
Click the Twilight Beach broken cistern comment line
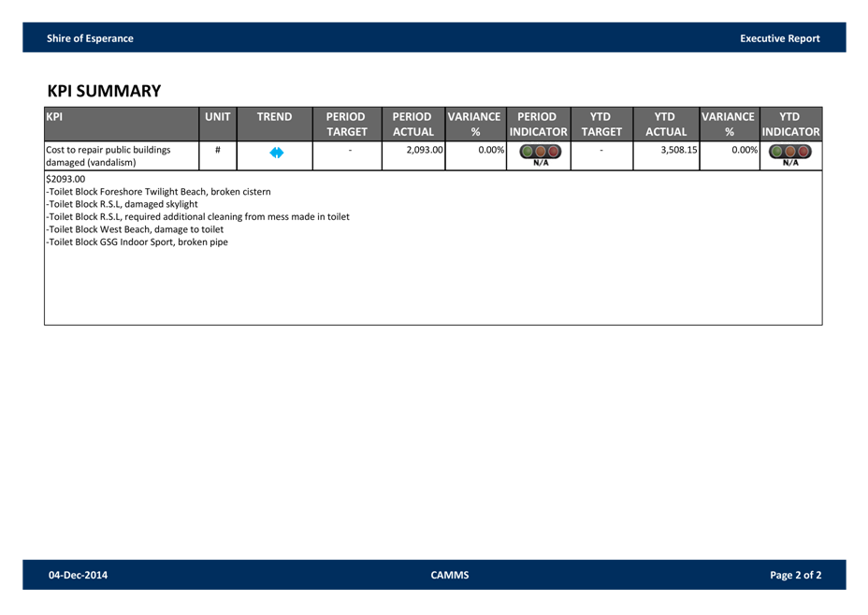click(x=159, y=191)
